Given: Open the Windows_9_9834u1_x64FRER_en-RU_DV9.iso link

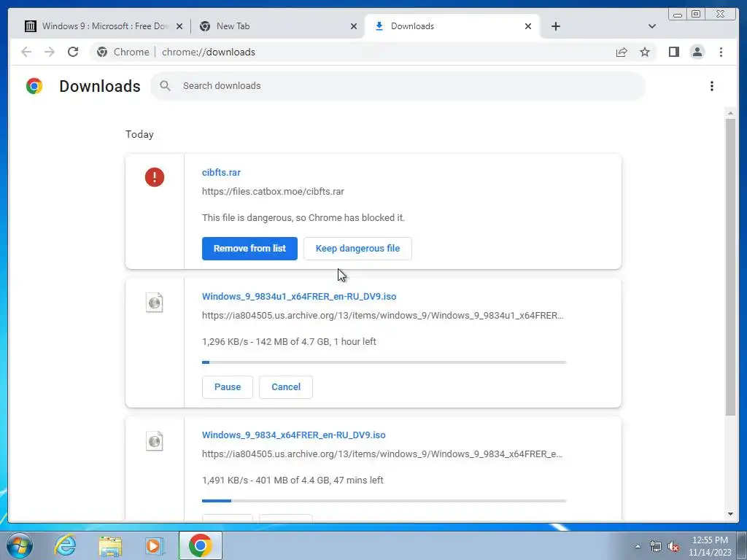Looking at the screenshot, I should (x=299, y=296).
